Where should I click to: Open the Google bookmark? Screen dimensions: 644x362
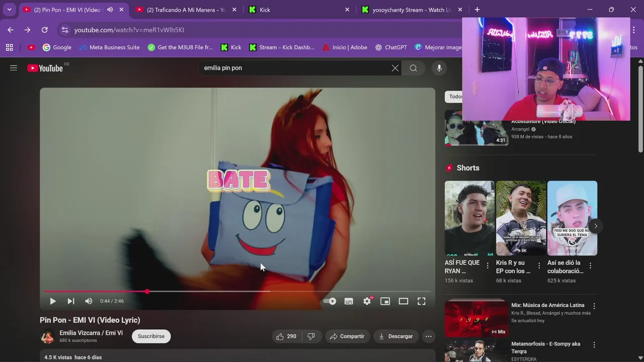coord(57,47)
